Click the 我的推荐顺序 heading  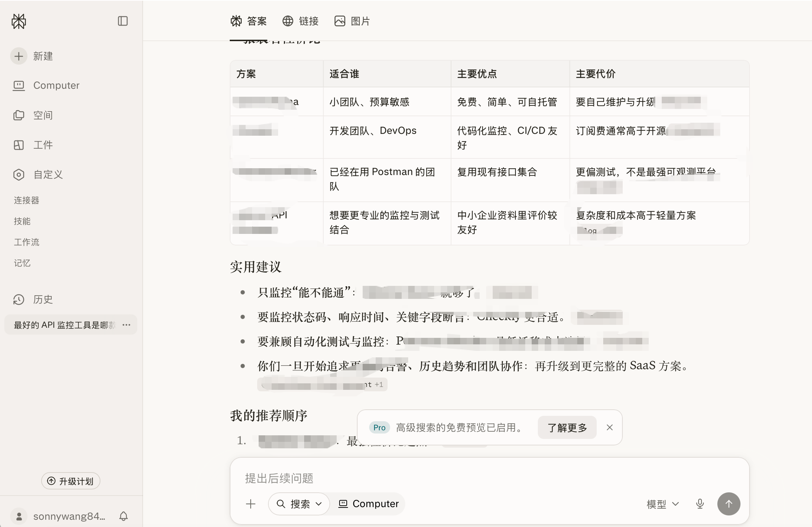[269, 416]
